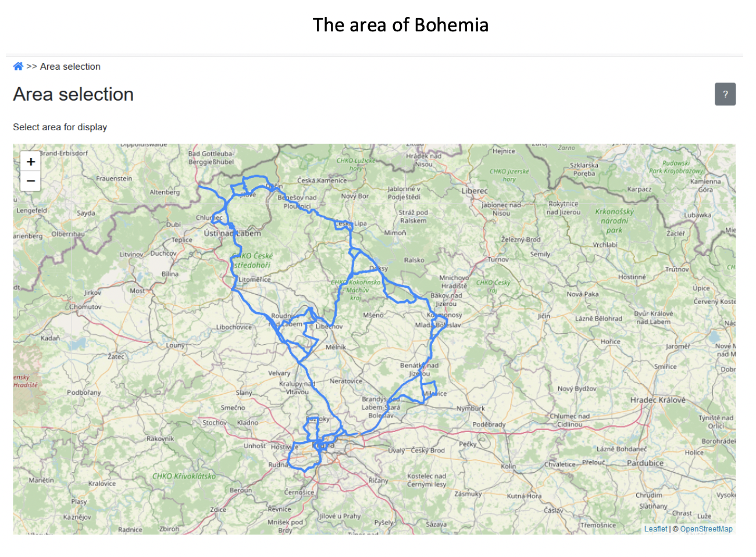Image resolution: width=756 pixels, height=557 pixels.
Task: Click the home icon in breadcrumb
Action: pyautogui.click(x=18, y=66)
